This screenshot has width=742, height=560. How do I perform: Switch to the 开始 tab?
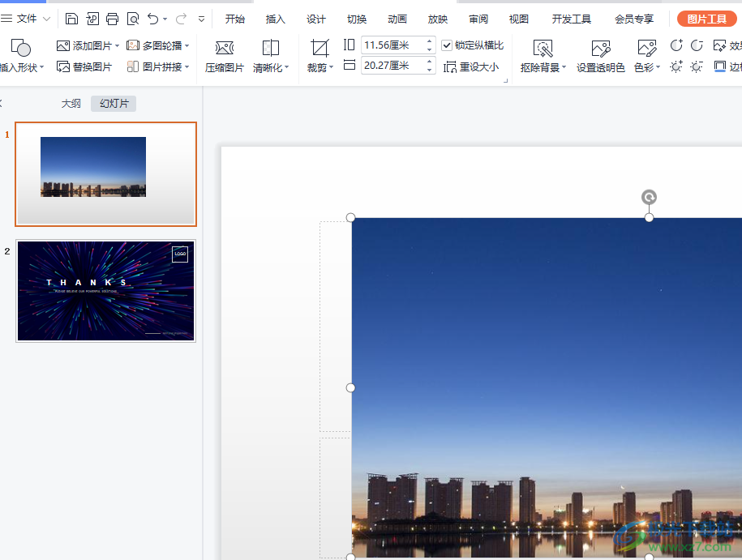pyautogui.click(x=234, y=19)
